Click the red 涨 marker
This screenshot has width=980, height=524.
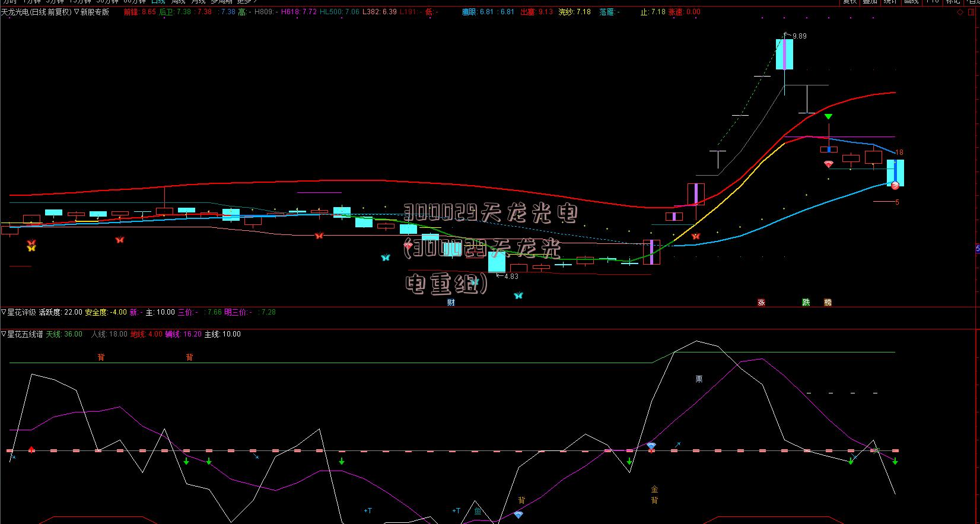[x=761, y=302]
